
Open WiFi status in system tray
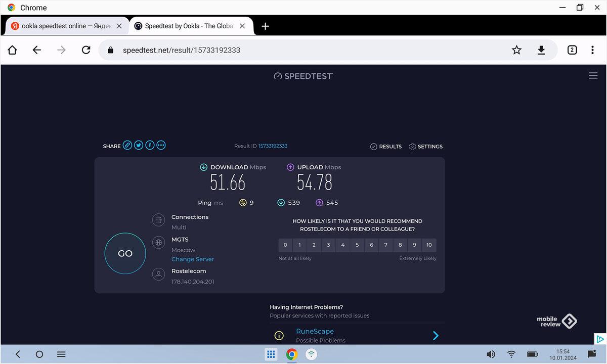(x=511, y=354)
